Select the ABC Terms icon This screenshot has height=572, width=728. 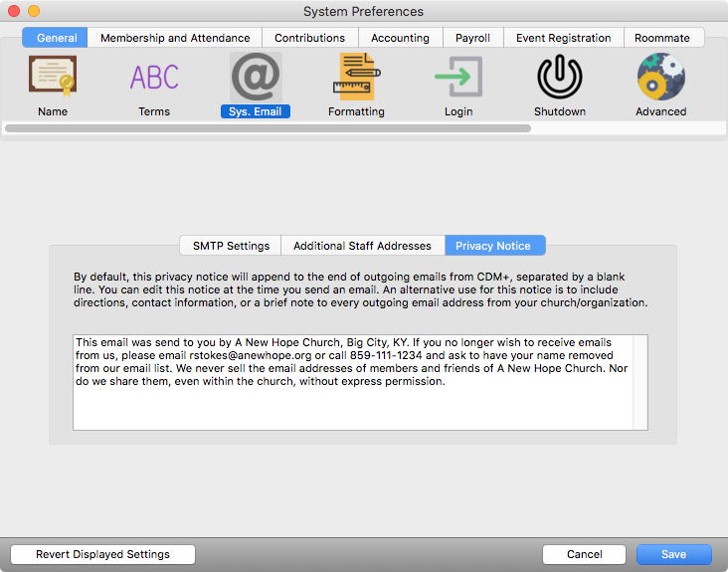click(x=154, y=77)
